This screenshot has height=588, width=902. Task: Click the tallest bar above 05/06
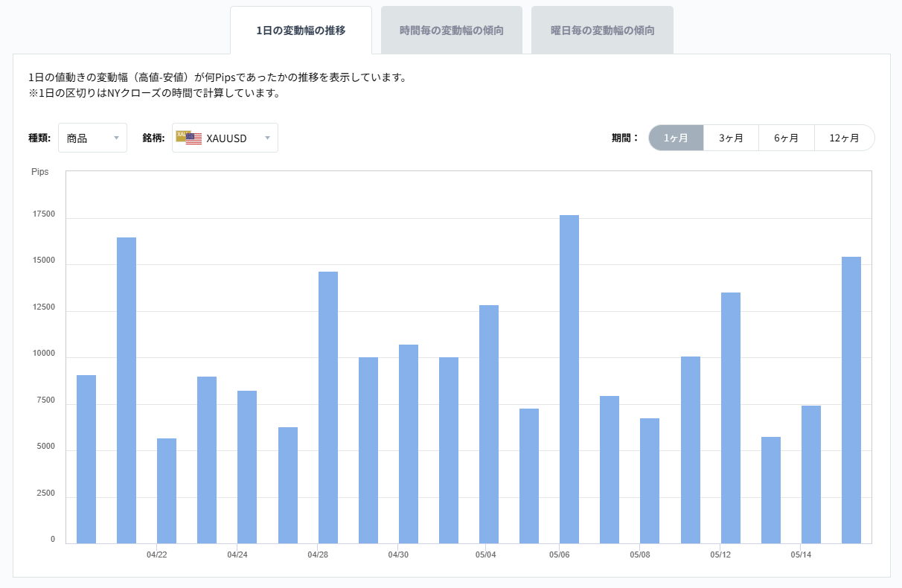click(569, 379)
